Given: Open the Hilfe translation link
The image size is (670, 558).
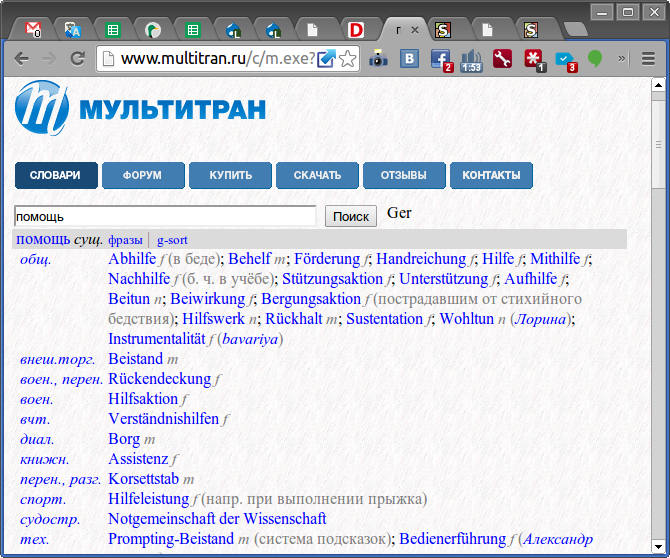Looking at the screenshot, I should [x=498, y=258].
